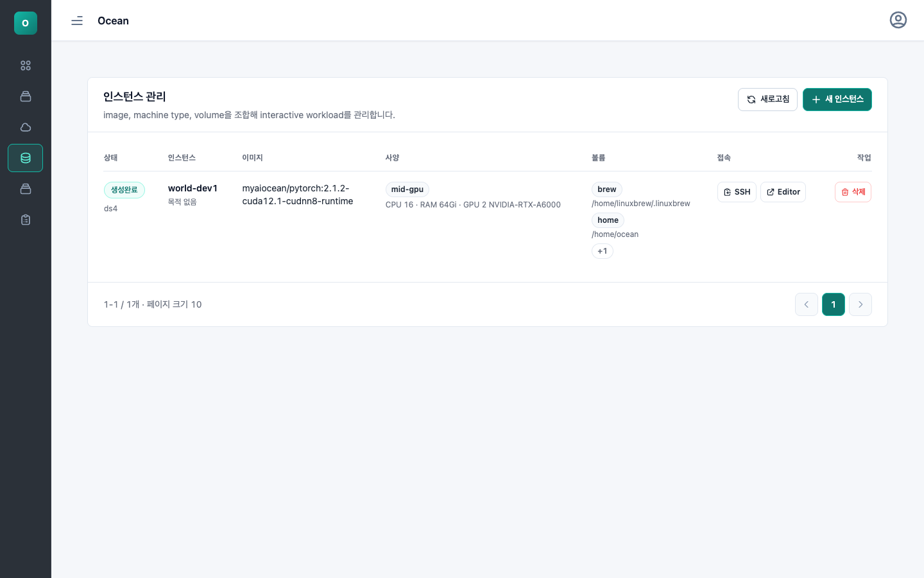
Task: Delete the world-dev1 instance
Action: click(x=853, y=192)
